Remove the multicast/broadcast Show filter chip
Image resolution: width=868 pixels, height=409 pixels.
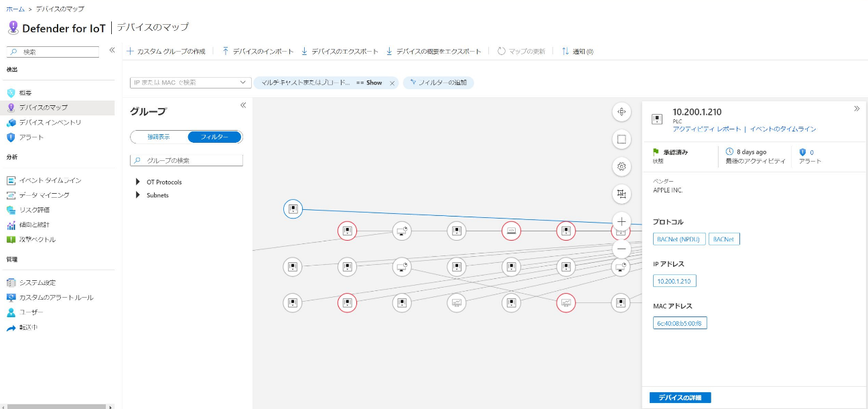point(392,83)
